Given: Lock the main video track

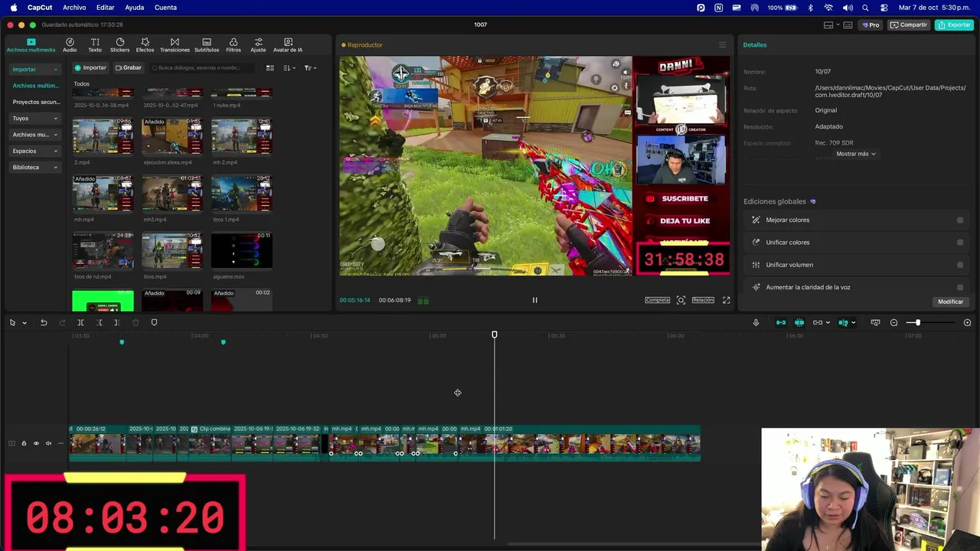Looking at the screenshot, I should point(24,443).
